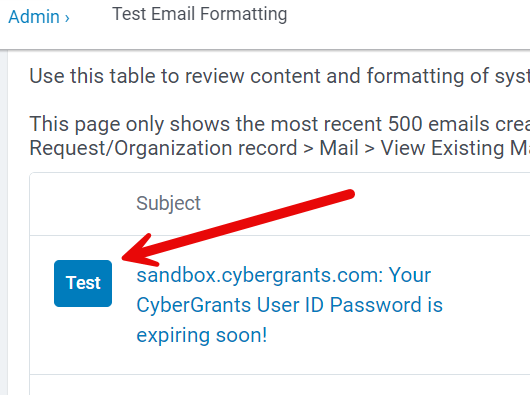Click the blue Test button
530x395 pixels.
[x=83, y=283]
